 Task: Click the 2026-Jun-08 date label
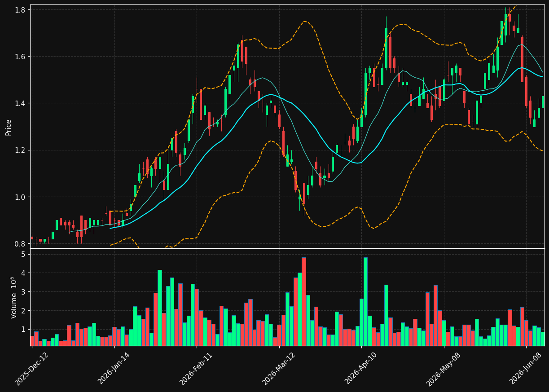point(526,369)
